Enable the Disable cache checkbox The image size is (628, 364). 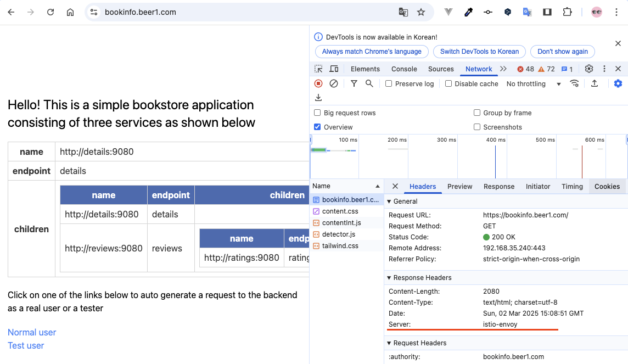point(448,83)
